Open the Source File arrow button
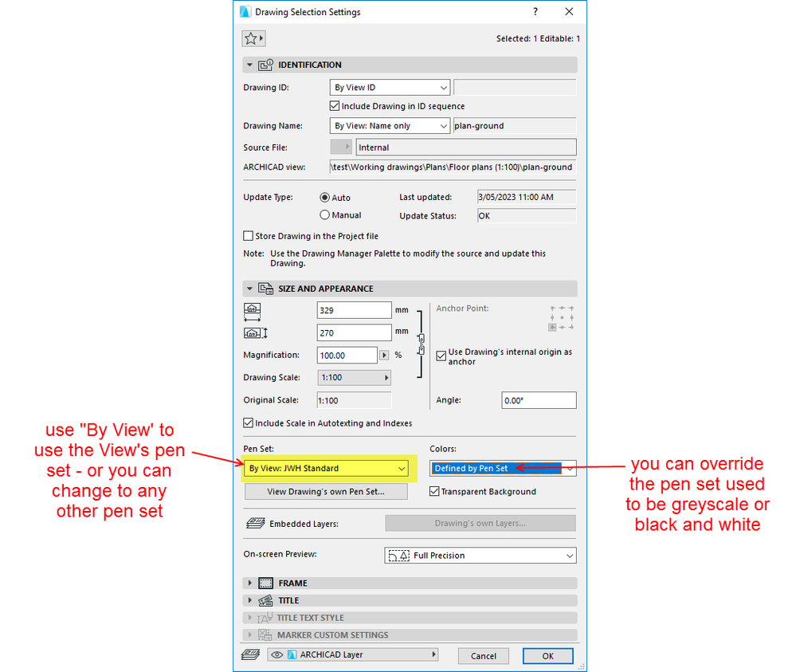Image resolution: width=796 pixels, height=672 pixels. coord(341,147)
